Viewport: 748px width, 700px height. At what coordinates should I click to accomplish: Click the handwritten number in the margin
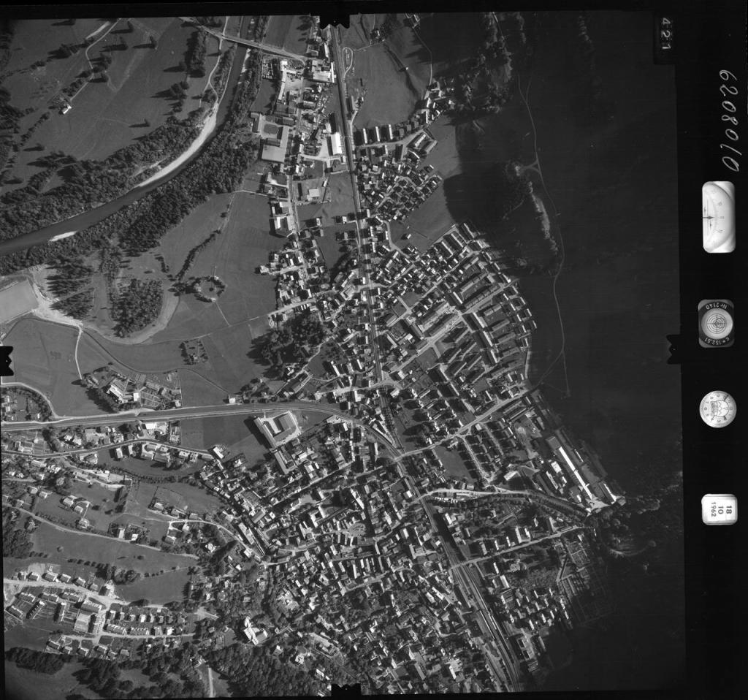coord(728,120)
